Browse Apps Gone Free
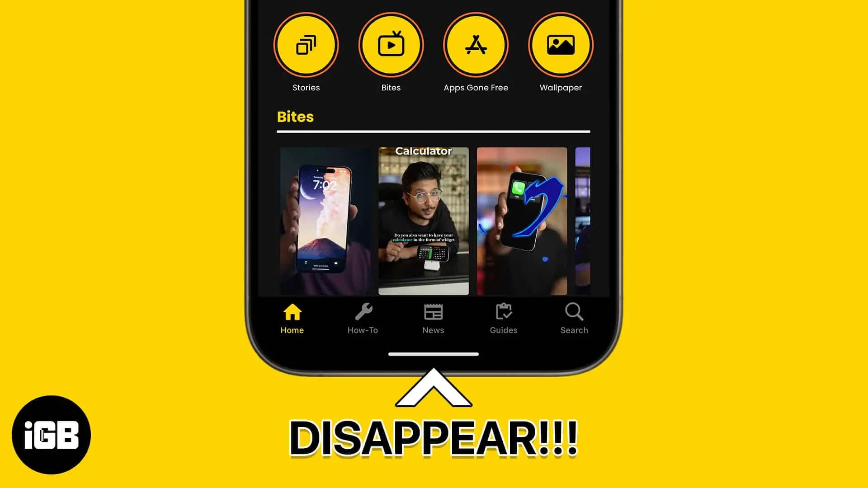 pos(476,45)
